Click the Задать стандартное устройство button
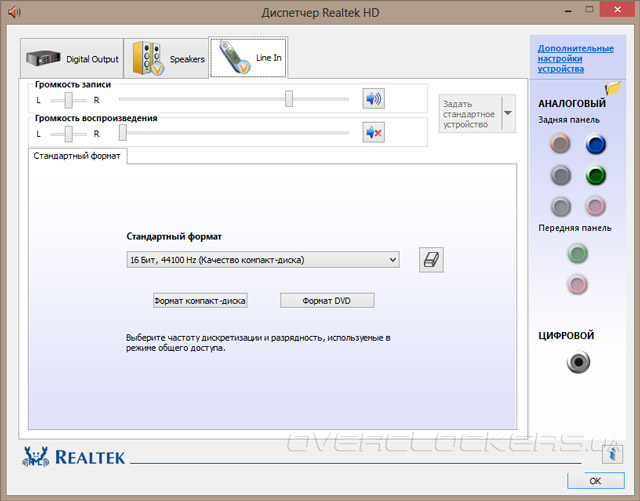Screen dimensions: 640x501 pyautogui.click(x=470, y=114)
